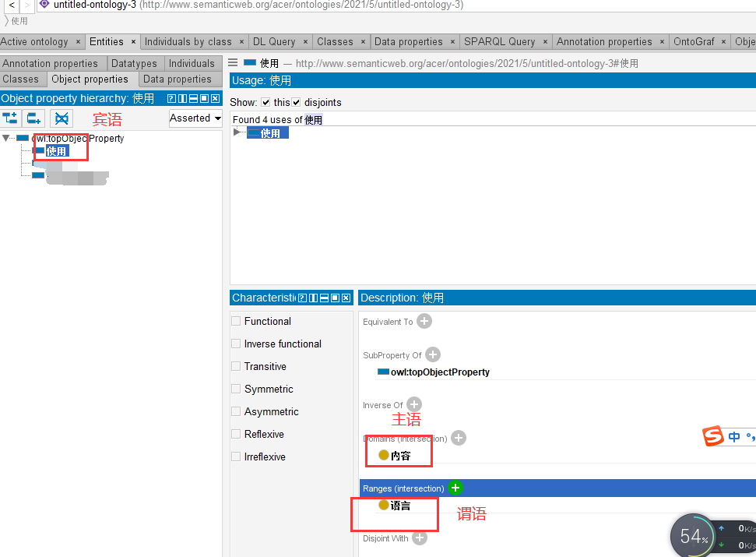Switch to Individuals sub-tab
Viewport: 756px width, 557px height.
click(x=192, y=64)
